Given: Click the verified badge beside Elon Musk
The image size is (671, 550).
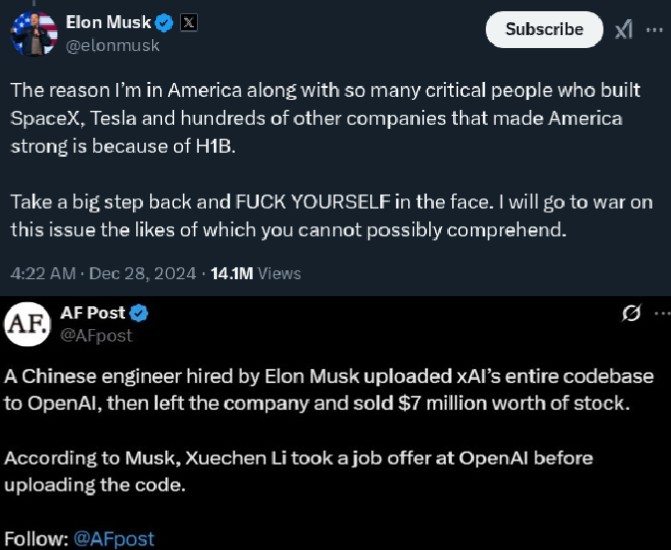Looking at the screenshot, I should (164, 22).
